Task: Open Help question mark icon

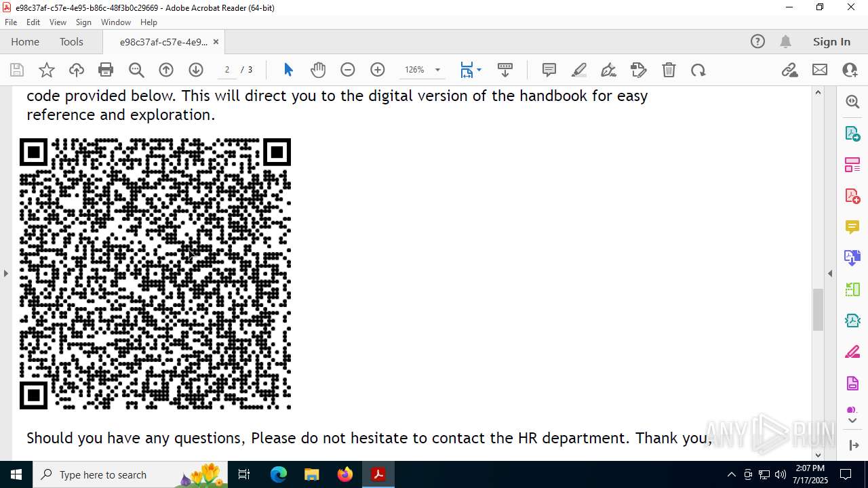Action: (x=757, y=41)
